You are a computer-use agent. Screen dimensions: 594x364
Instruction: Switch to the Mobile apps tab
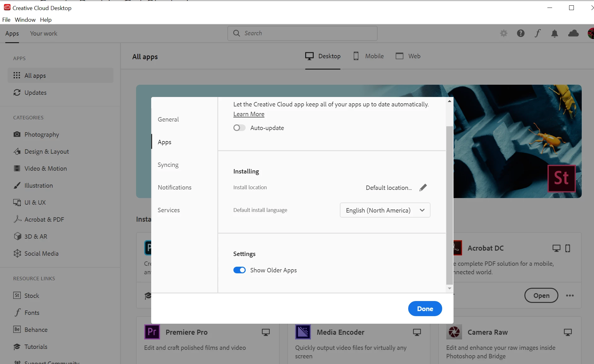tap(368, 56)
